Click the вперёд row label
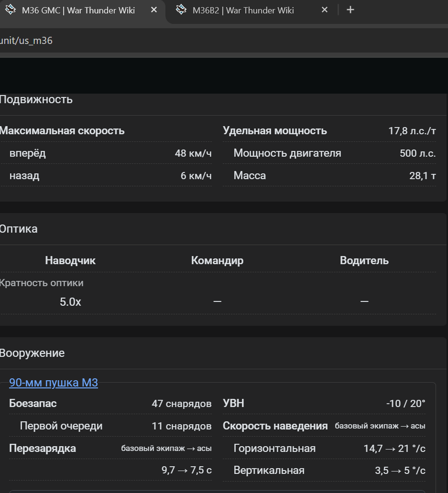The width and height of the screenshot is (448, 493). [x=27, y=153]
